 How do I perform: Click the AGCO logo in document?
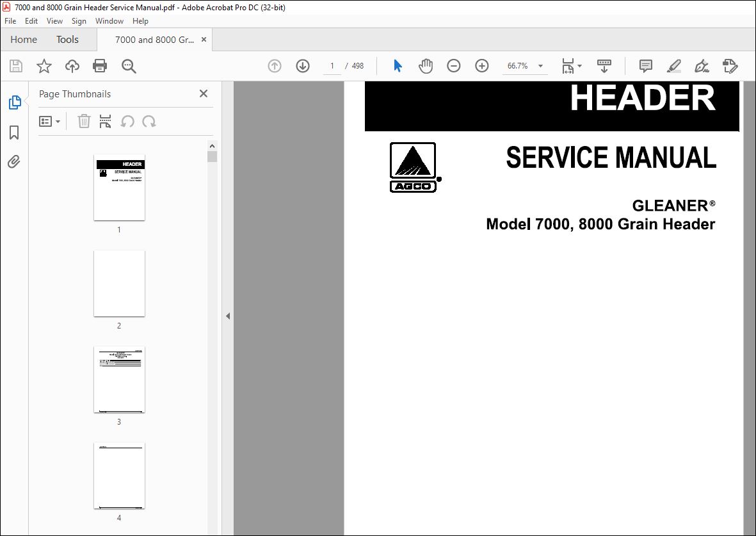[x=414, y=167]
